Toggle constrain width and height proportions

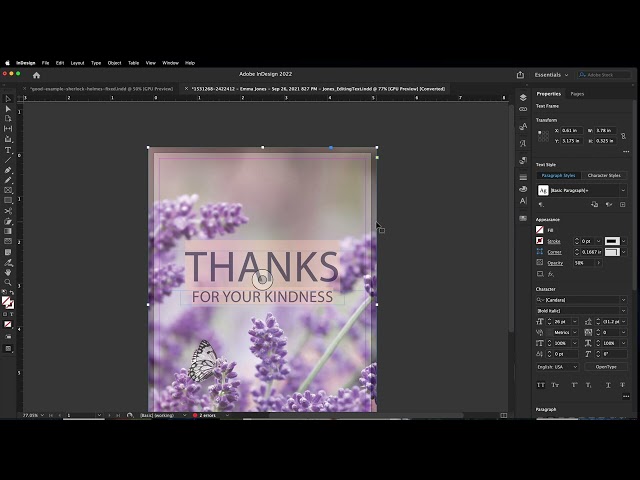pos(623,136)
